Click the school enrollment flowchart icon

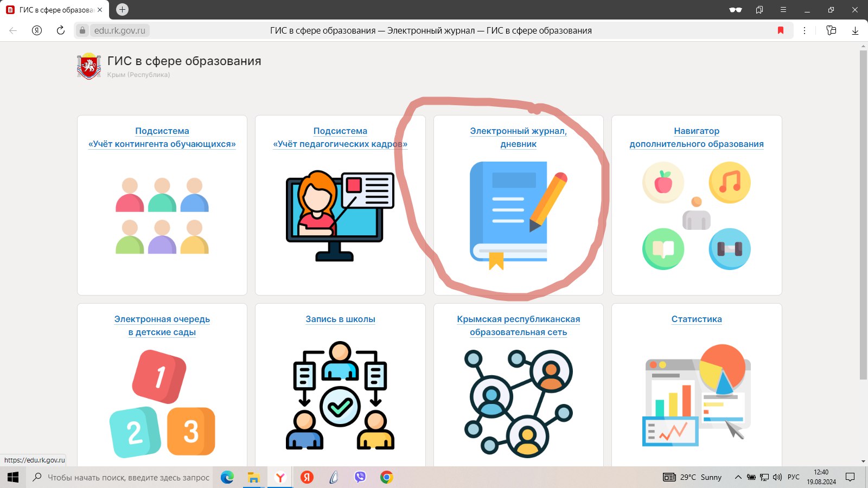tap(340, 396)
